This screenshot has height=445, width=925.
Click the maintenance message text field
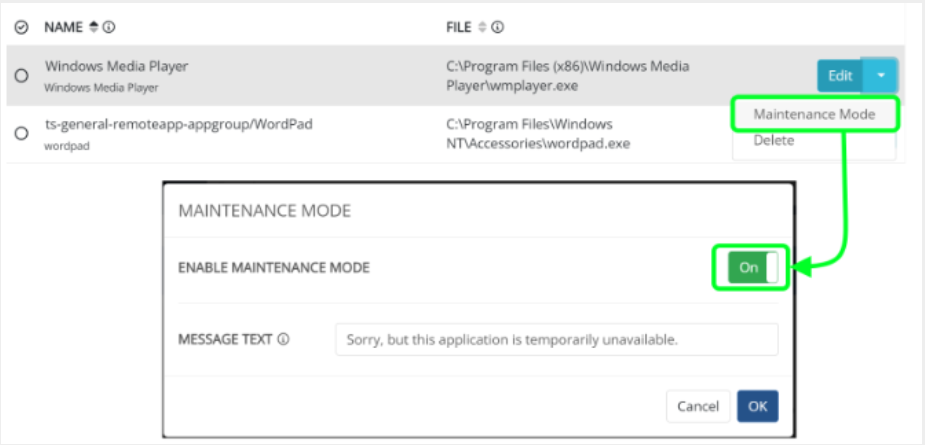click(556, 339)
